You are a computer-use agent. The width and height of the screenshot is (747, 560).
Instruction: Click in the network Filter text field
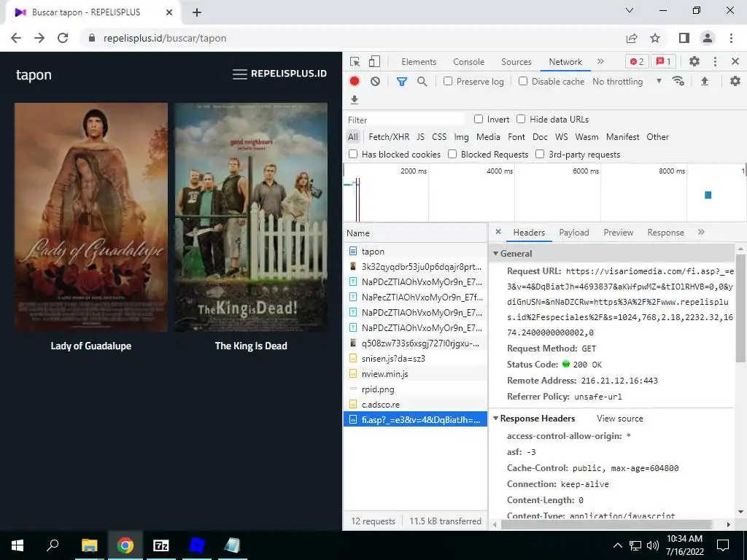coord(405,120)
